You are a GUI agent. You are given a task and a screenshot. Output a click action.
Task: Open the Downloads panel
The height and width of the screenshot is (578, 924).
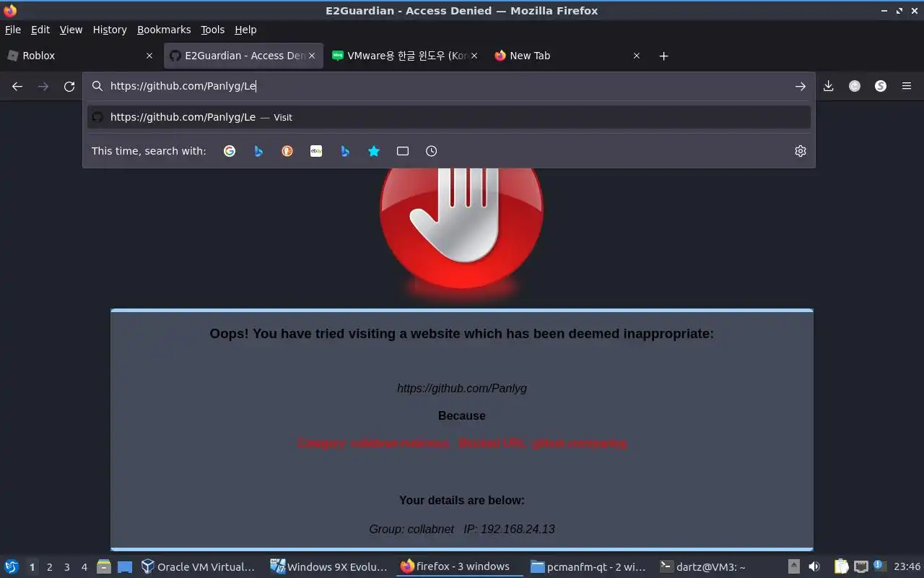pos(829,86)
